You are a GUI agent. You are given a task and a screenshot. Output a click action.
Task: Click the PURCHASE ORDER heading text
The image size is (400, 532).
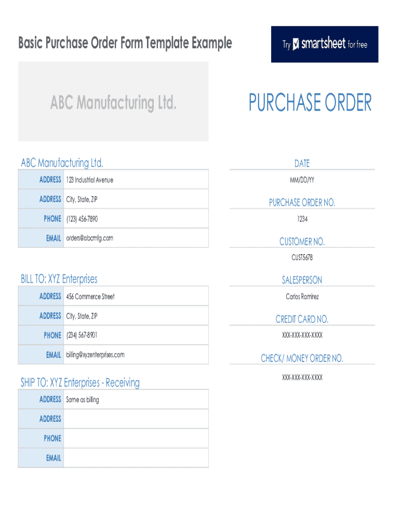pyautogui.click(x=310, y=103)
